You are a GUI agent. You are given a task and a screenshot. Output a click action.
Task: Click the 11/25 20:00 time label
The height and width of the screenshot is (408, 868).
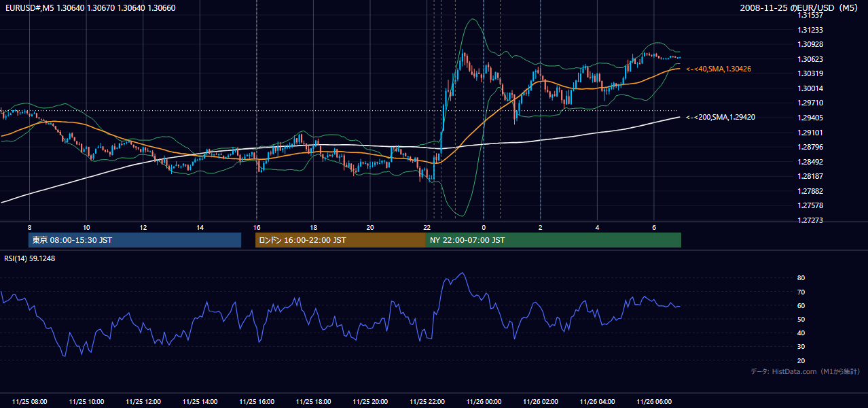click(370, 402)
